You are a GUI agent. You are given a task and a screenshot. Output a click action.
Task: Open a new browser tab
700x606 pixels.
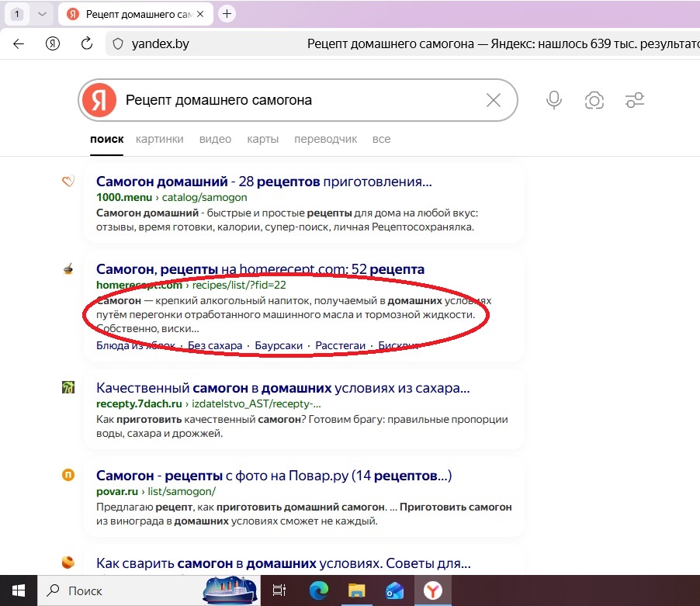tap(227, 13)
